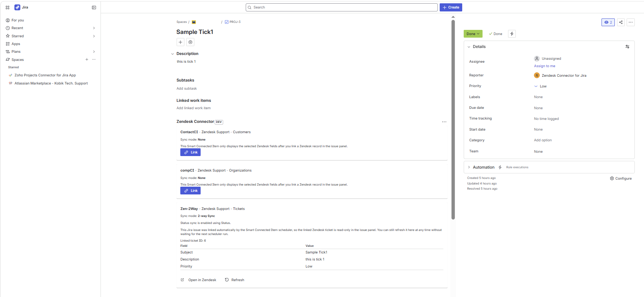Create a new space with plus icon
Viewport: 644px width, 297px height.
pyautogui.click(x=87, y=59)
